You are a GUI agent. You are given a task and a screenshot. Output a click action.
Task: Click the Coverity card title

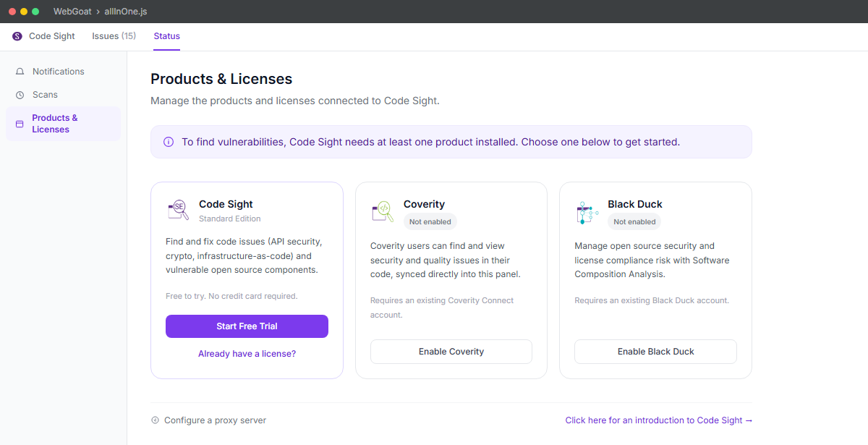[x=424, y=204]
